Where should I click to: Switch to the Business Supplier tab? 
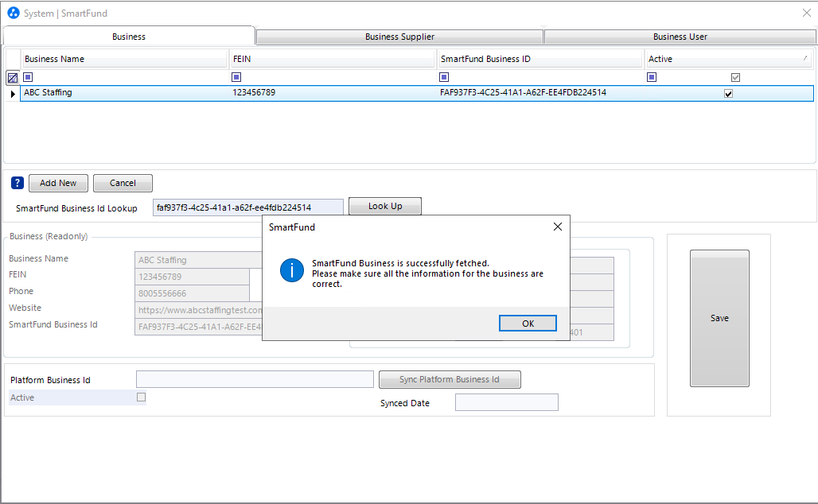tap(399, 37)
